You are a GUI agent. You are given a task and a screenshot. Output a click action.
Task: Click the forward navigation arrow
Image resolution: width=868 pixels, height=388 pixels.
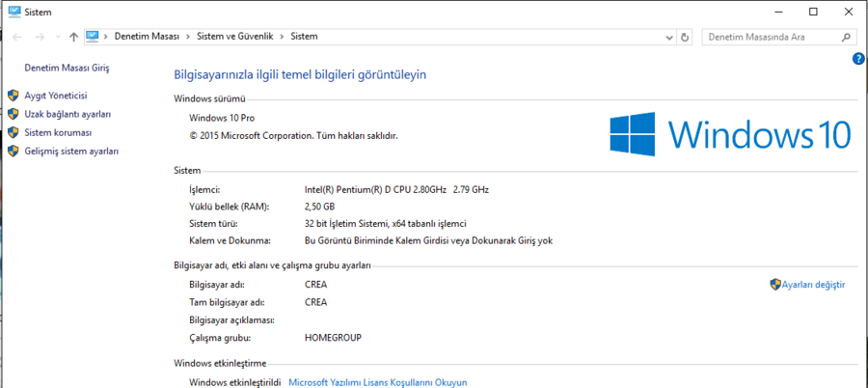[40, 37]
